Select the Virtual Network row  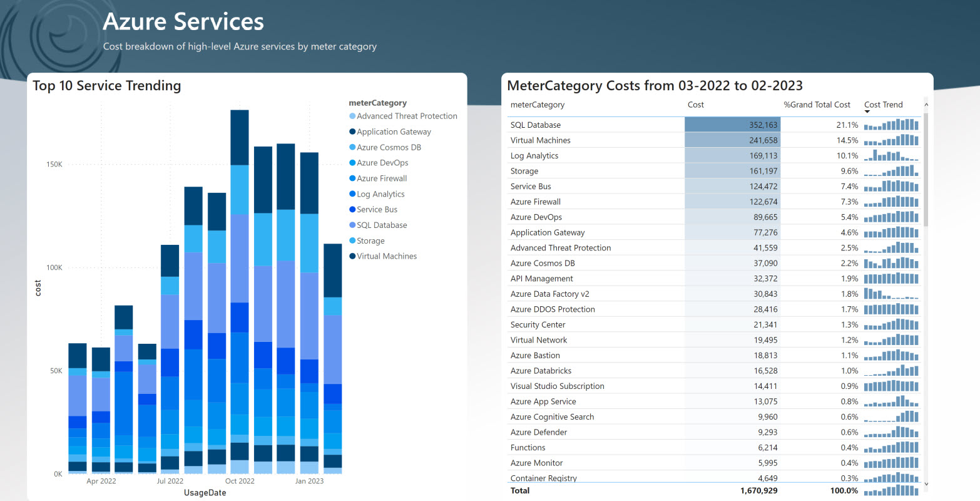714,340
